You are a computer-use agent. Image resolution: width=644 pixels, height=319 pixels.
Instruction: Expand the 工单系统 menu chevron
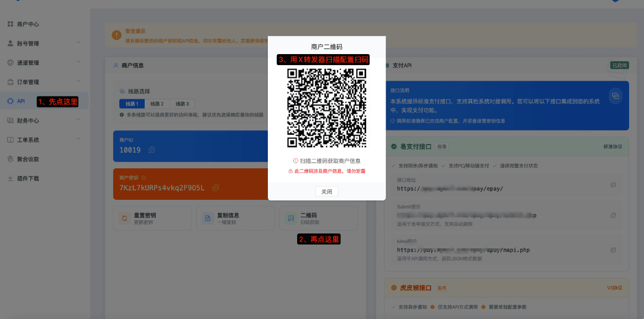[78, 139]
